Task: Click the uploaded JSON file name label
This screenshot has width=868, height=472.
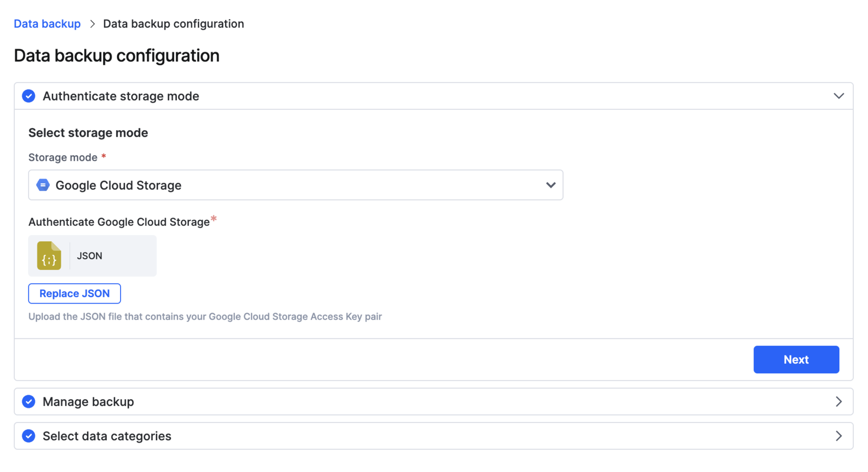Action: pyautogui.click(x=89, y=256)
